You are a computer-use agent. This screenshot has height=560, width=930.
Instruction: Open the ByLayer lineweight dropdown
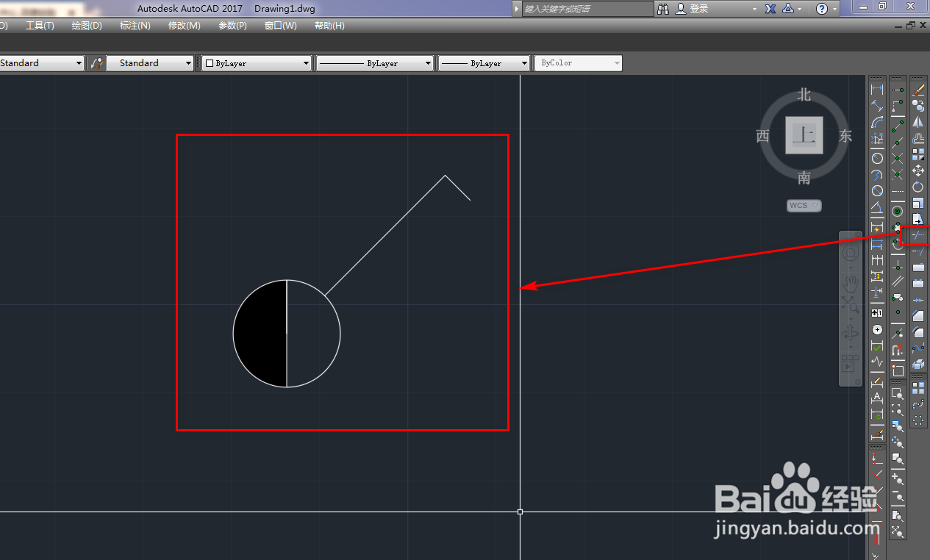484,63
